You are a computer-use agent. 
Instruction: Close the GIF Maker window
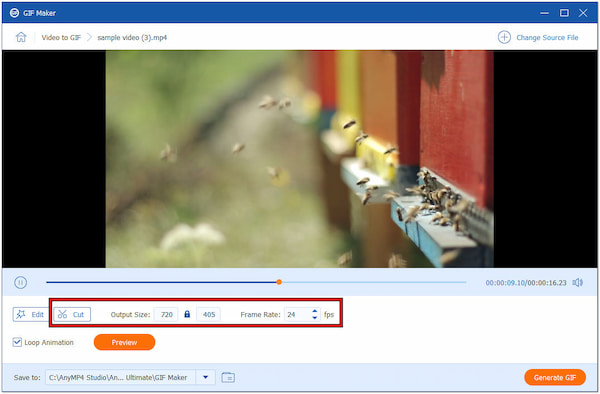tap(583, 13)
